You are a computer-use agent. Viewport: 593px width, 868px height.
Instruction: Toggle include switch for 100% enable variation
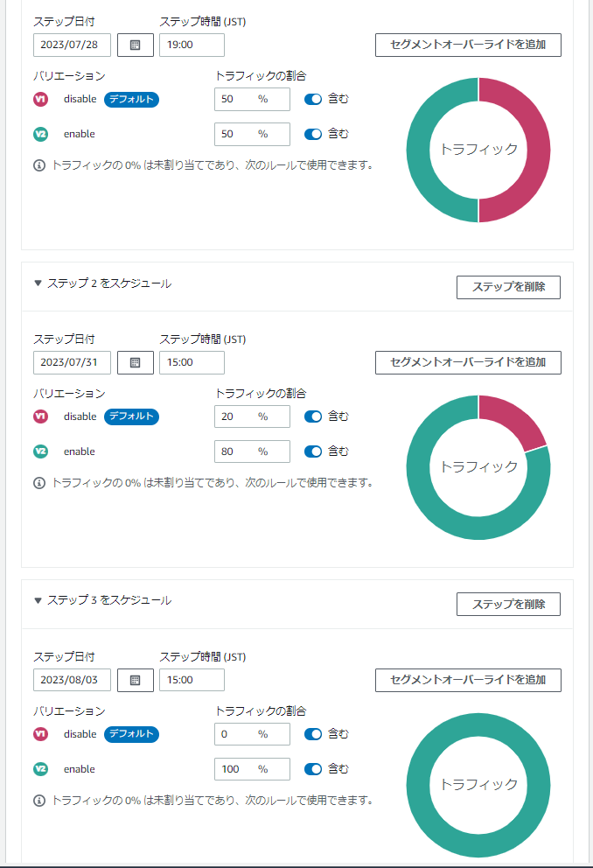[313, 769]
